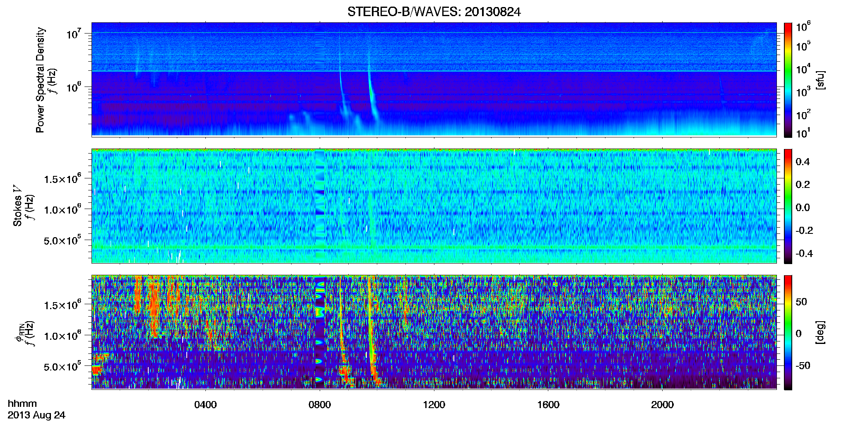Click the '-50' value on the degrees colorbar
The width and height of the screenshot is (868, 447).
point(803,365)
